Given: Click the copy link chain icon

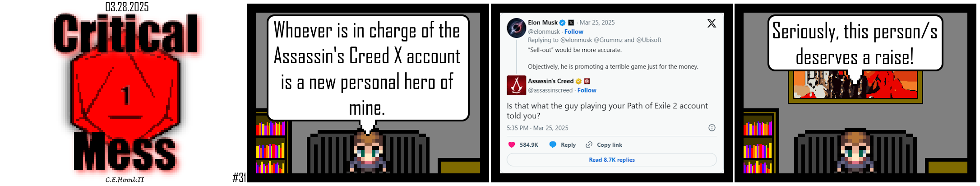Looking at the screenshot, I should (589, 145).
